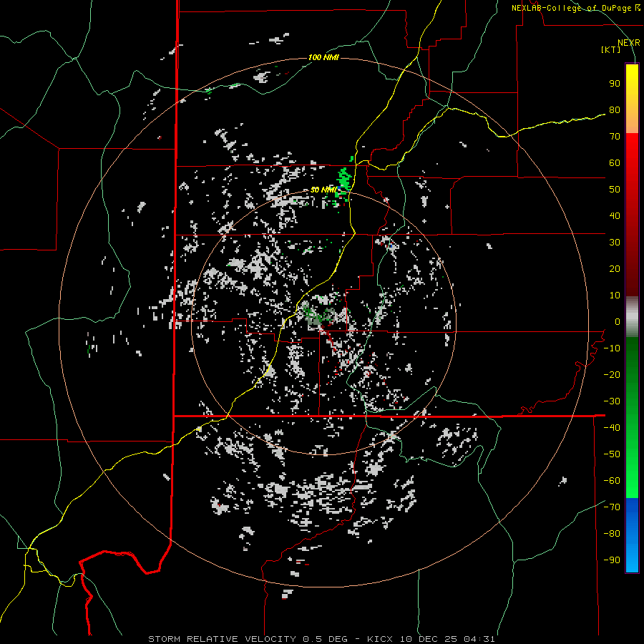This screenshot has width=644, height=644.
Task: Click the -50 value on velocity scale
Action: pyautogui.click(x=612, y=454)
